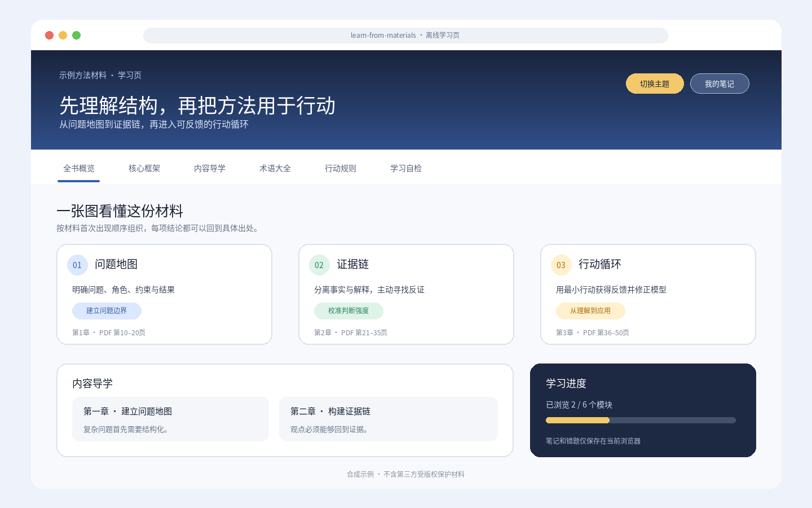Switch to the 全书概览 tab
Image resolution: width=812 pixels, height=508 pixels.
click(79, 168)
